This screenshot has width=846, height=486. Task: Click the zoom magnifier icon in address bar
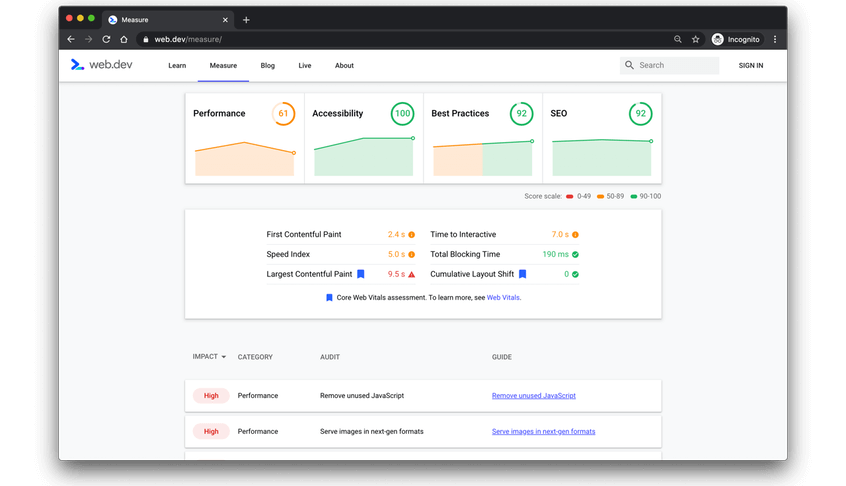(677, 39)
